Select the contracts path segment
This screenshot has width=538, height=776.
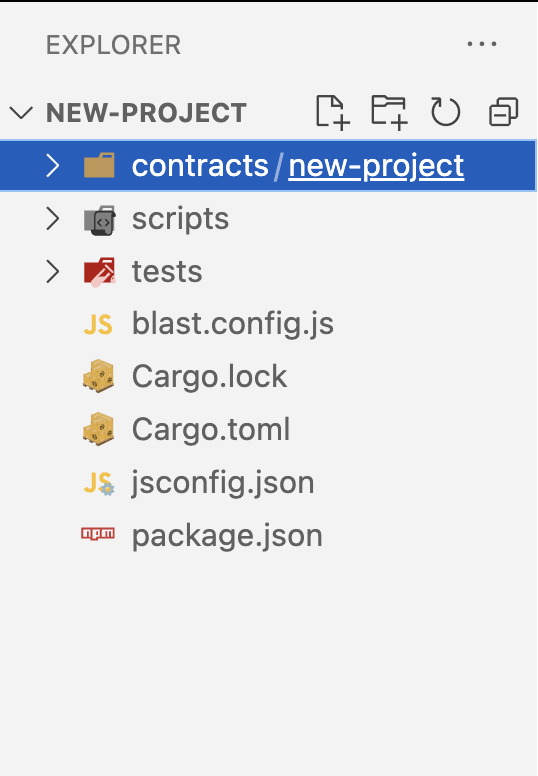200,165
